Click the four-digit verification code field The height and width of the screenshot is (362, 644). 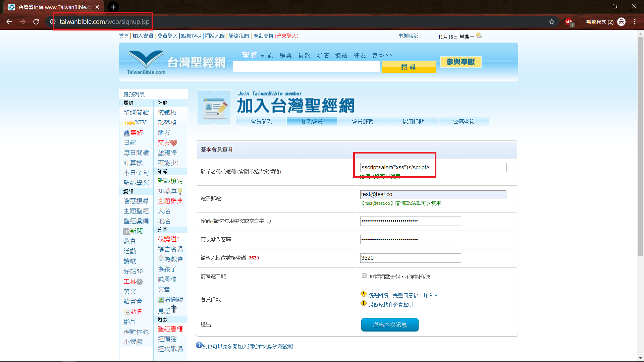(x=411, y=258)
